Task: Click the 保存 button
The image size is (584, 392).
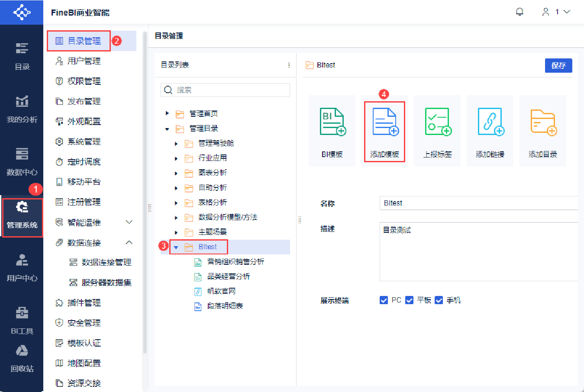Action: (558, 65)
